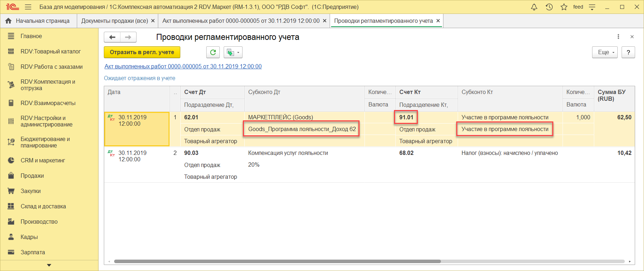Switch to the Документы продажи (все) tab
Screen dimensions: 644x271
click(x=115, y=21)
